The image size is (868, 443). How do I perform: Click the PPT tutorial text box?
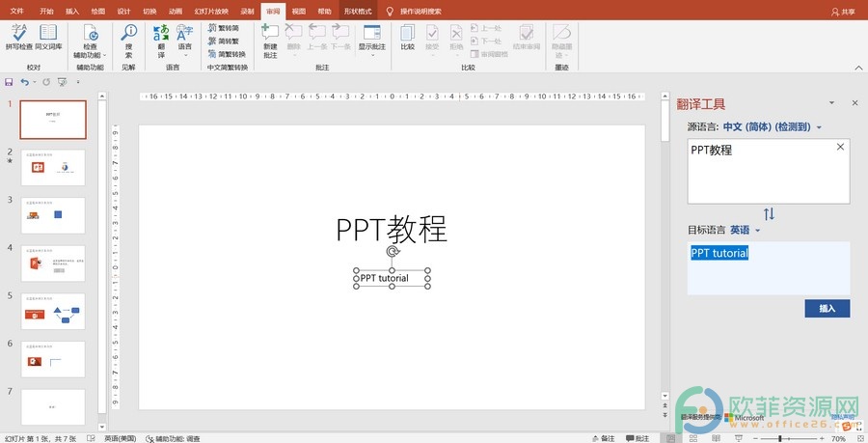[392, 278]
